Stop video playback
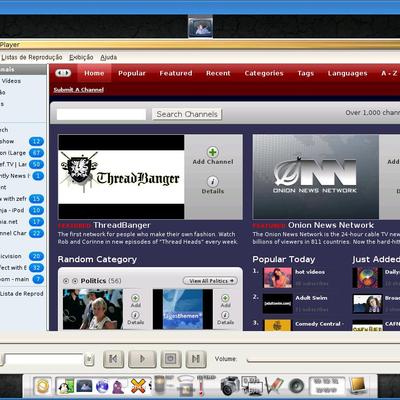This screenshot has height=400, width=400. point(171,359)
